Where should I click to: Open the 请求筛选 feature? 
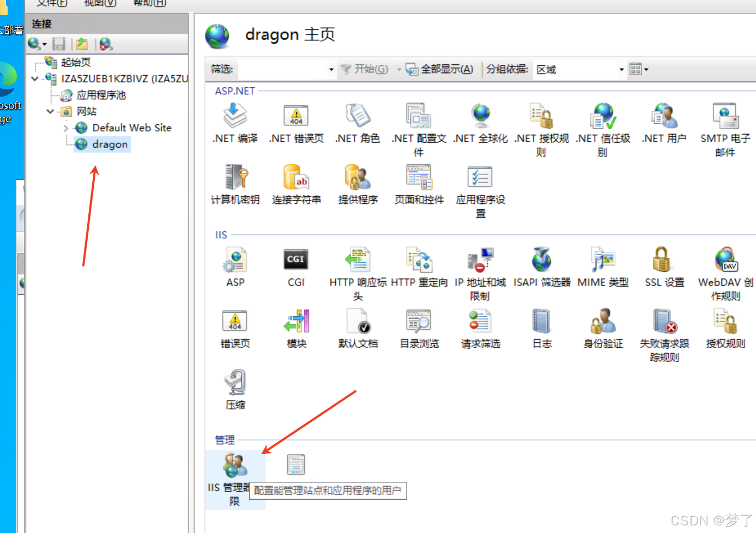480,329
